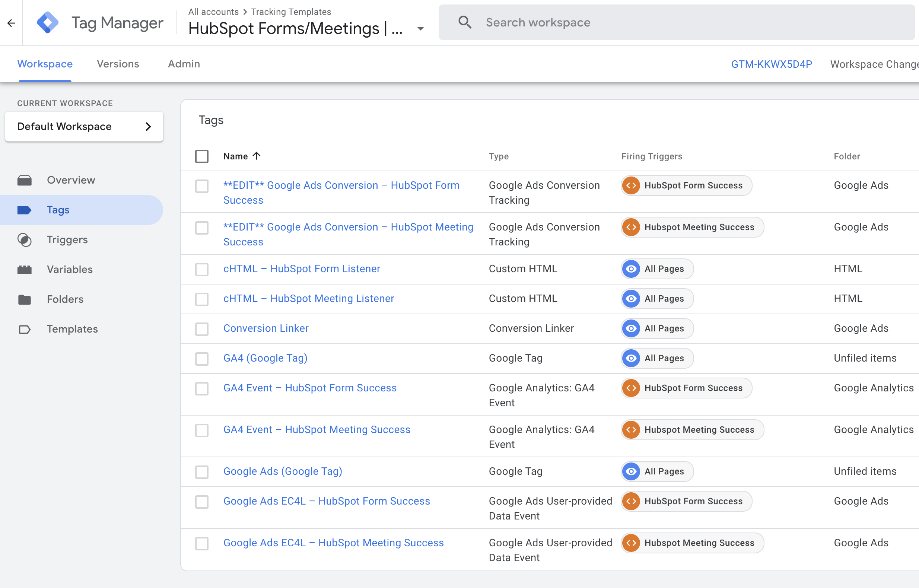Viewport: 919px width, 588px height.
Task: Click orange icon in EC4L Meeting Success row
Action: point(631,543)
